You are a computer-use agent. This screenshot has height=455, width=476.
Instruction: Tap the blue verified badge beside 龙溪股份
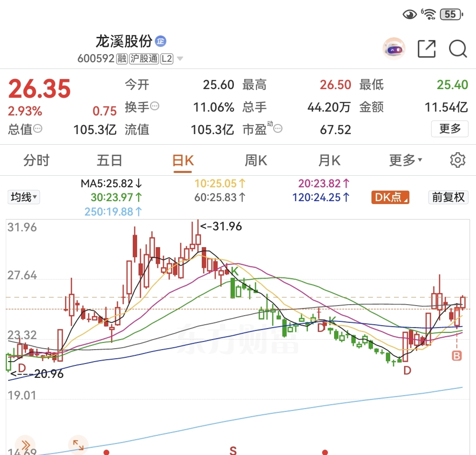tap(161, 41)
